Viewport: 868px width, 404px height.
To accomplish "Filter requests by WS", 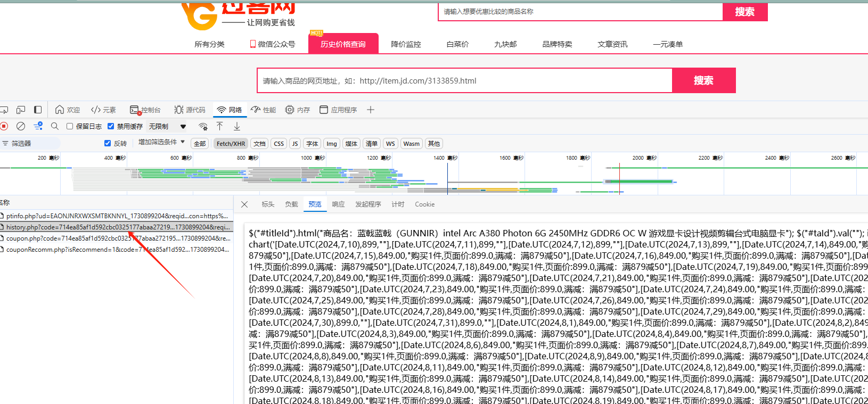I will pos(390,144).
